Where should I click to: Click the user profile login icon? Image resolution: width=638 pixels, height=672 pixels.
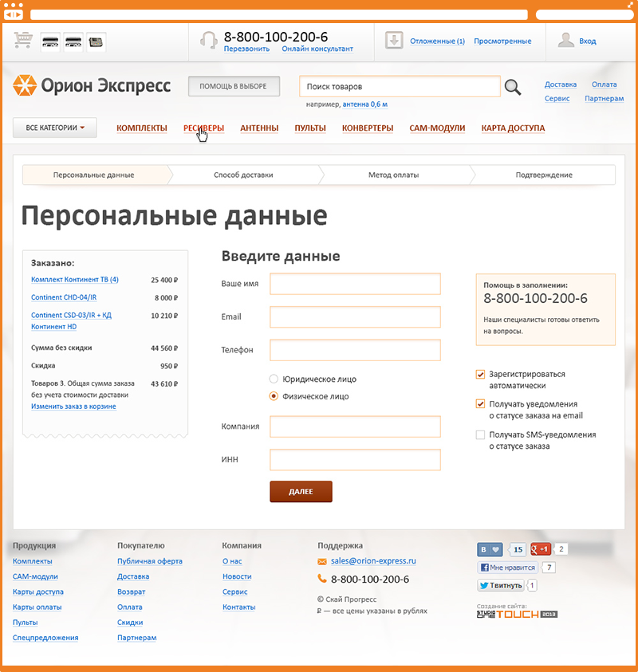(565, 41)
